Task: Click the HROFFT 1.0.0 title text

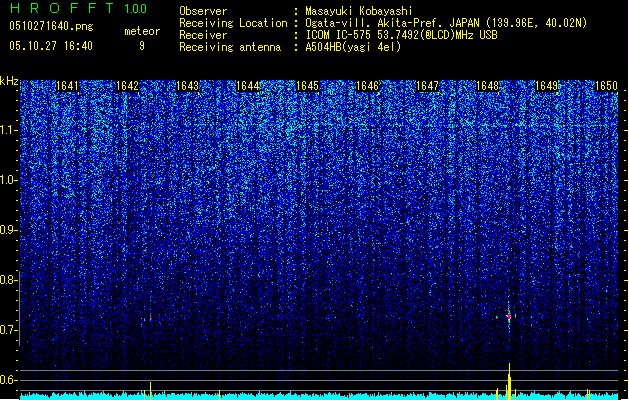Action: pyautogui.click(x=78, y=8)
